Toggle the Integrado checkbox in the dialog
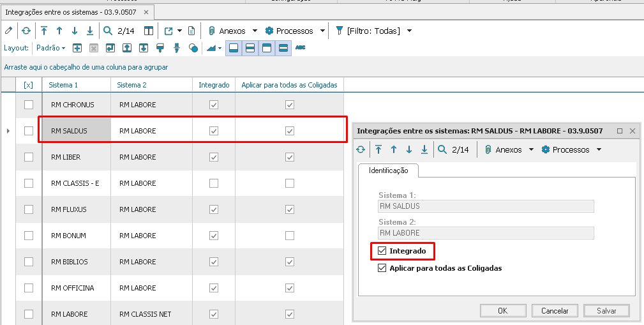This screenshot has height=325, width=644. 382,251
